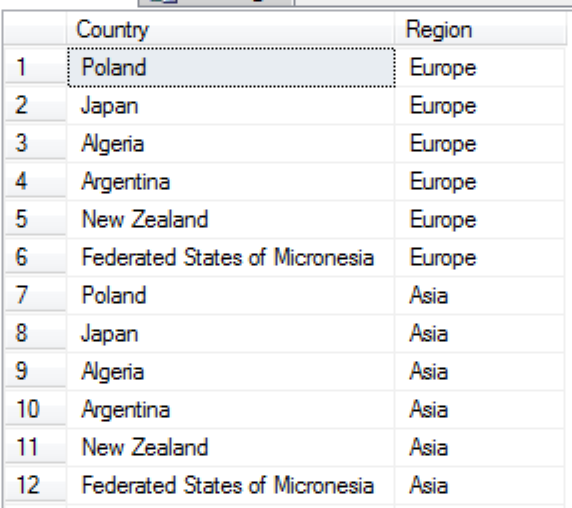Select row header number 6
This screenshot has width=572, height=508.
pyautogui.click(x=35, y=257)
